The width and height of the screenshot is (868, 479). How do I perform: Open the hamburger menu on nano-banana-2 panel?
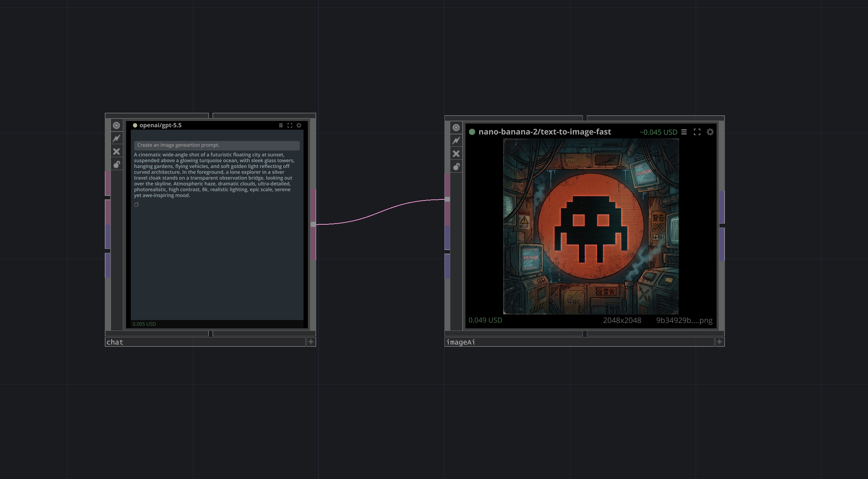tap(684, 132)
